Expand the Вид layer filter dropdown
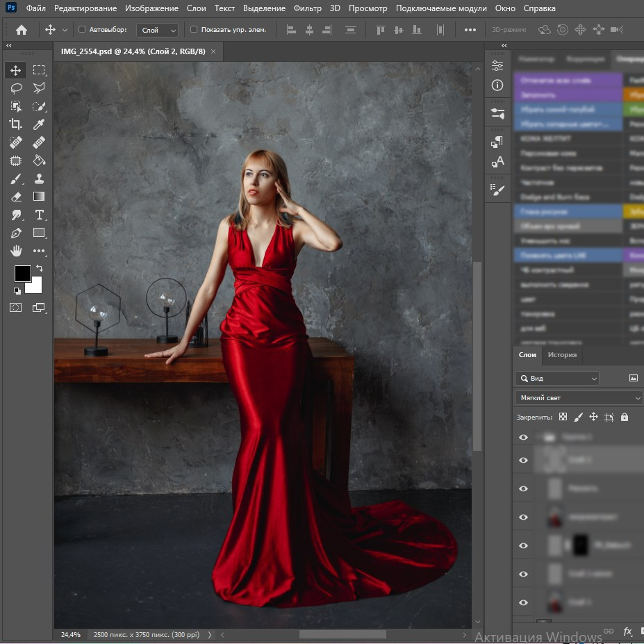 click(x=556, y=379)
